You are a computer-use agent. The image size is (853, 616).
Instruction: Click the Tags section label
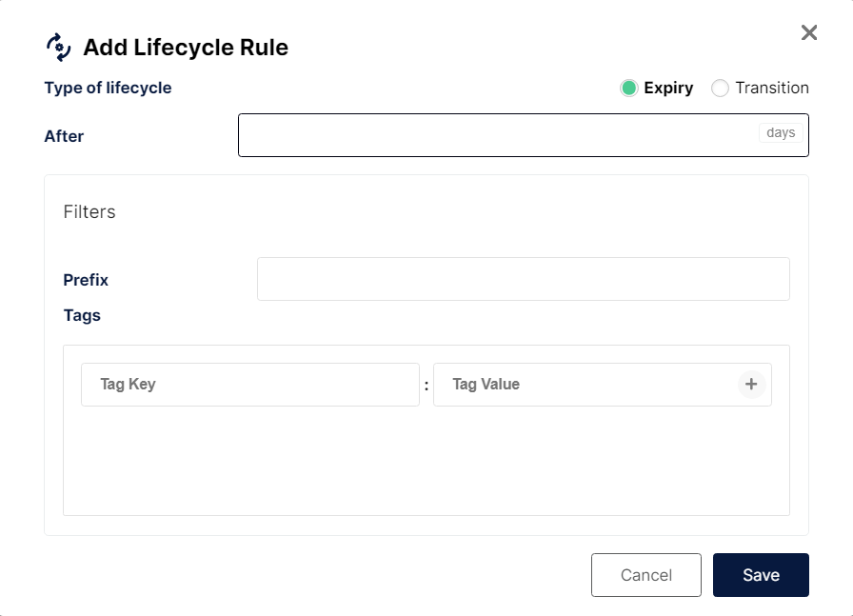[82, 315]
